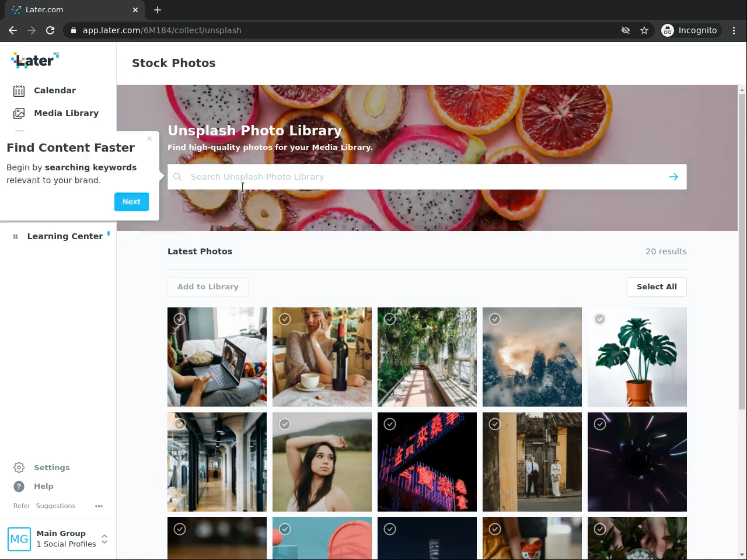Select the red neon signs photo

point(390,424)
